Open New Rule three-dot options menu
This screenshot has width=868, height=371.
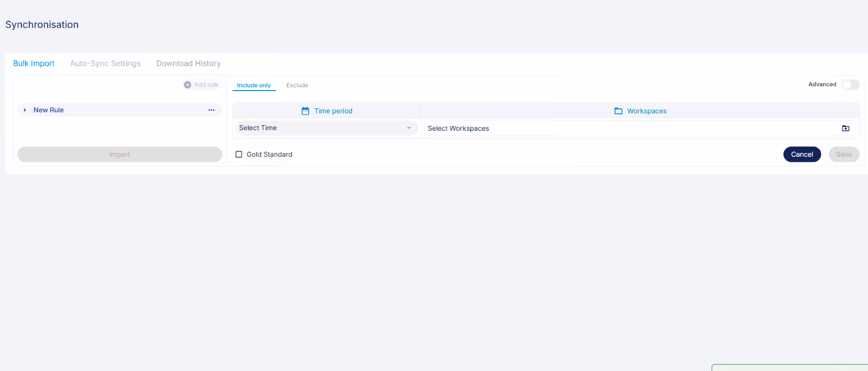(212, 110)
